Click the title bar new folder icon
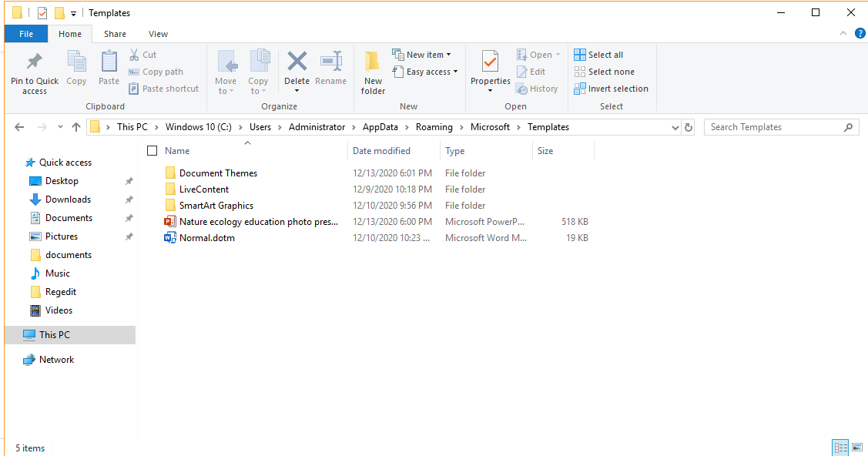 click(x=59, y=13)
